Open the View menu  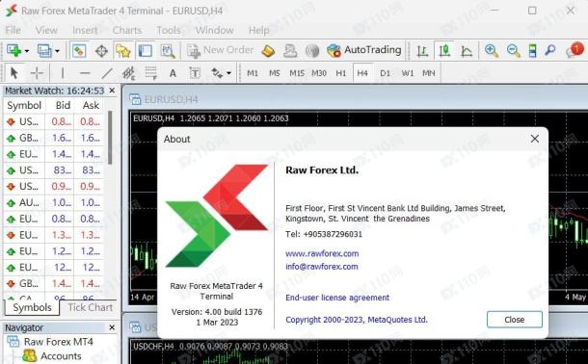pos(46,30)
